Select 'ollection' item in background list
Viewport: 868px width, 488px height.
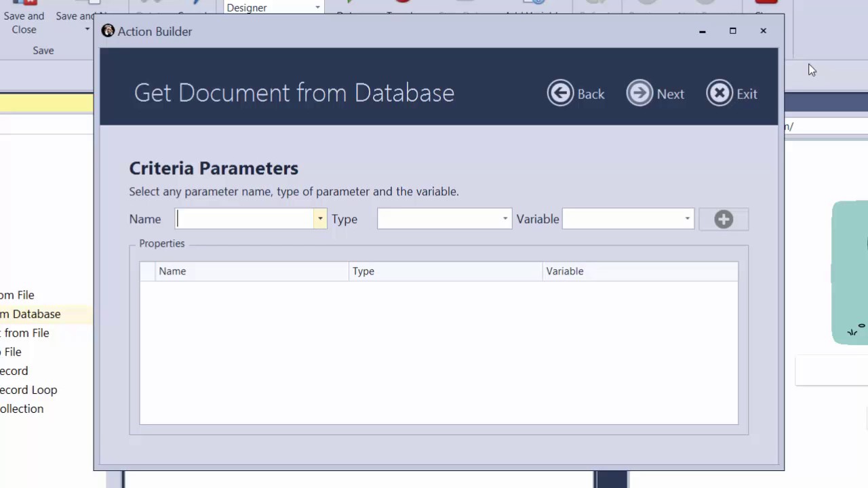point(22,409)
